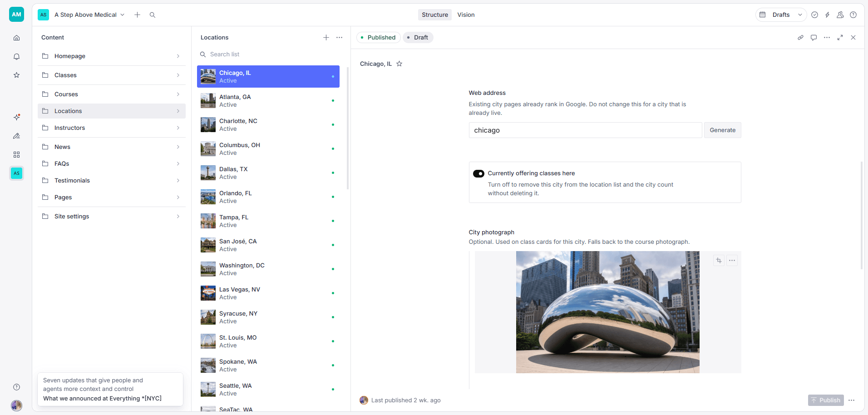Open comments icon in document header
Image resolution: width=868 pixels, height=415 pixels.
(814, 37)
